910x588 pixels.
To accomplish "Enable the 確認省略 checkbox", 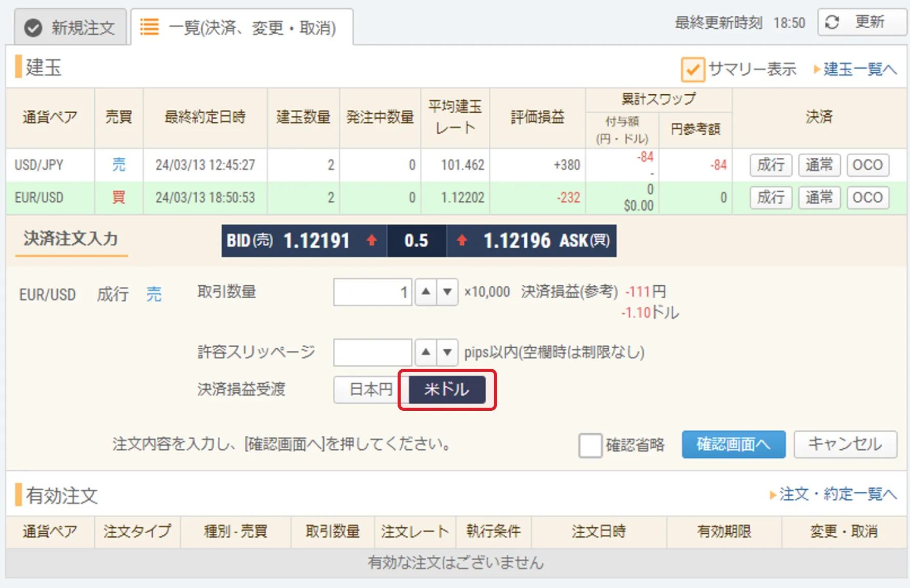I will tap(590, 445).
